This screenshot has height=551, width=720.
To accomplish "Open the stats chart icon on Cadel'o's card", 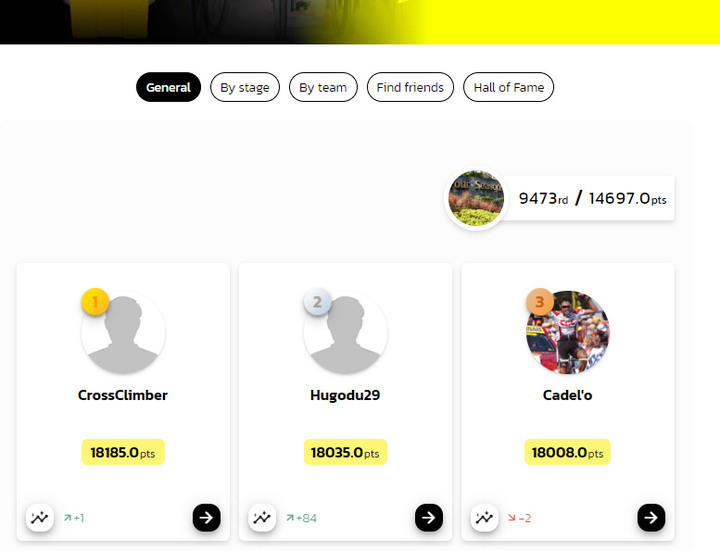I will [x=484, y=517].
